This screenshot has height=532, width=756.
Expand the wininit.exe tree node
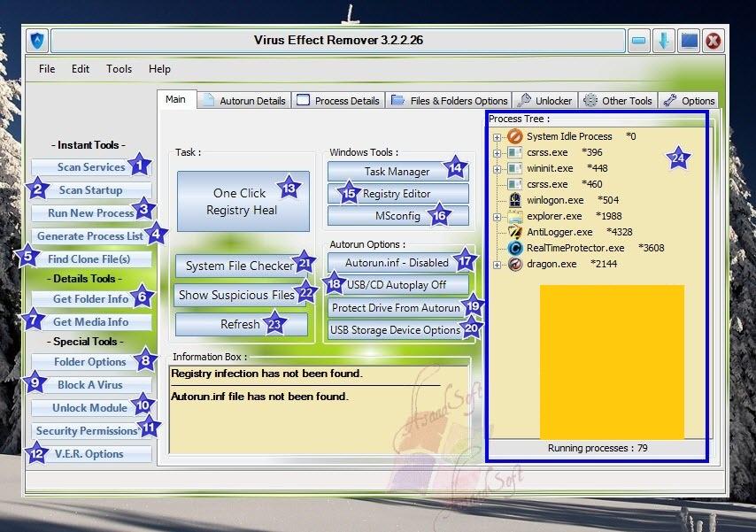[x=497, y=169]
